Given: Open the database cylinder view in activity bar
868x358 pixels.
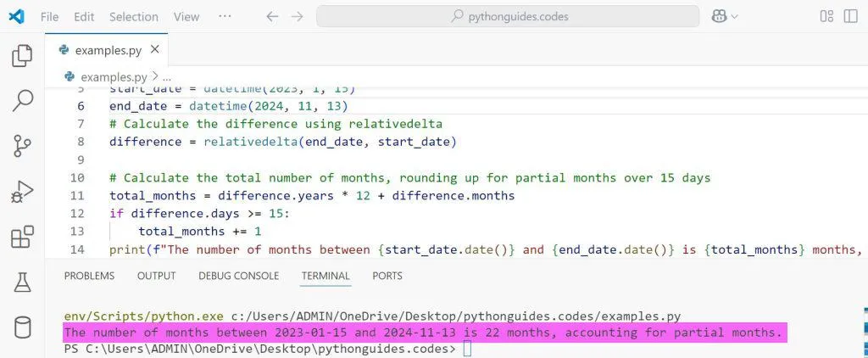Looking at the screenshot, I should 22,327.
